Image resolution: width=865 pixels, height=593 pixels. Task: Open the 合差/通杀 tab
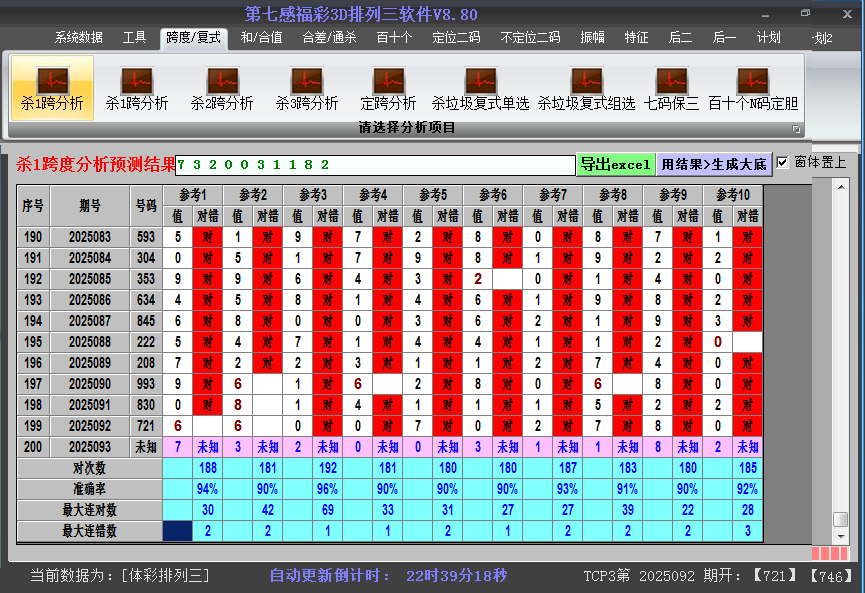[x=329, y=38]
